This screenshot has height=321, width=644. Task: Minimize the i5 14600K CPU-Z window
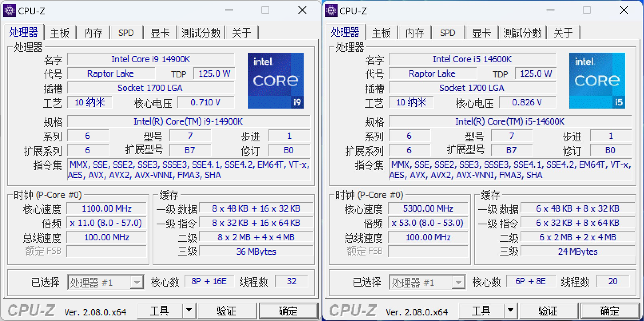[550, 10]
